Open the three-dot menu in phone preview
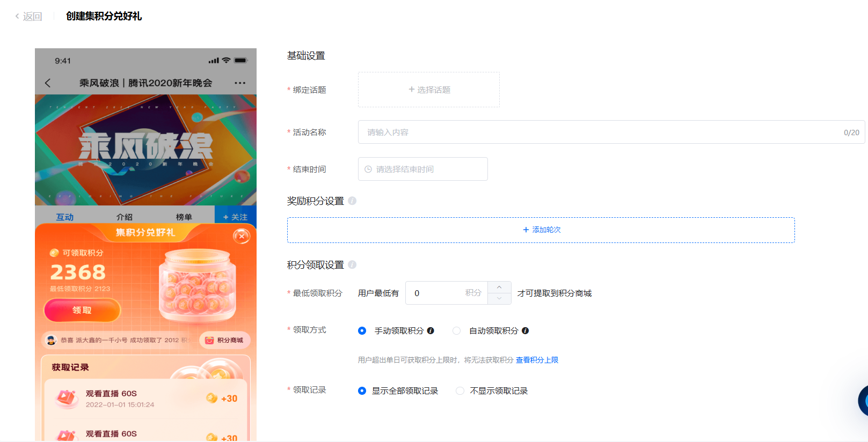Viewport: 868px width, 442px height. (240, 83)
